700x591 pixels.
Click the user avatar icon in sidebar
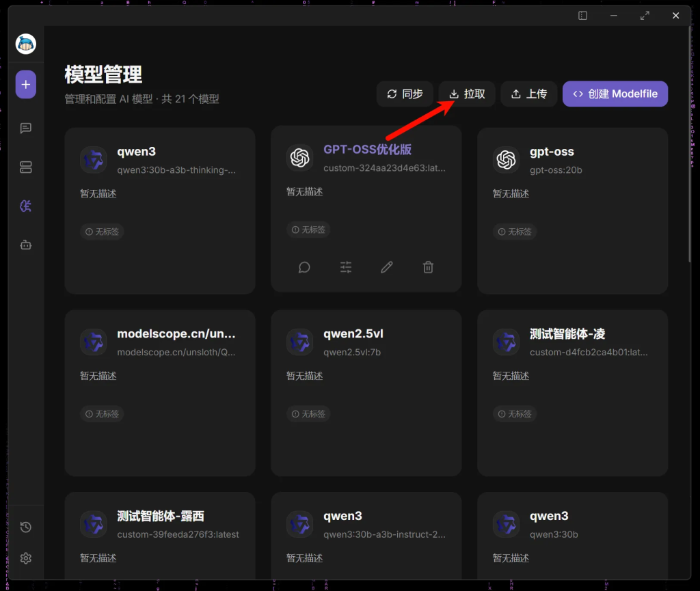(26, 44)
